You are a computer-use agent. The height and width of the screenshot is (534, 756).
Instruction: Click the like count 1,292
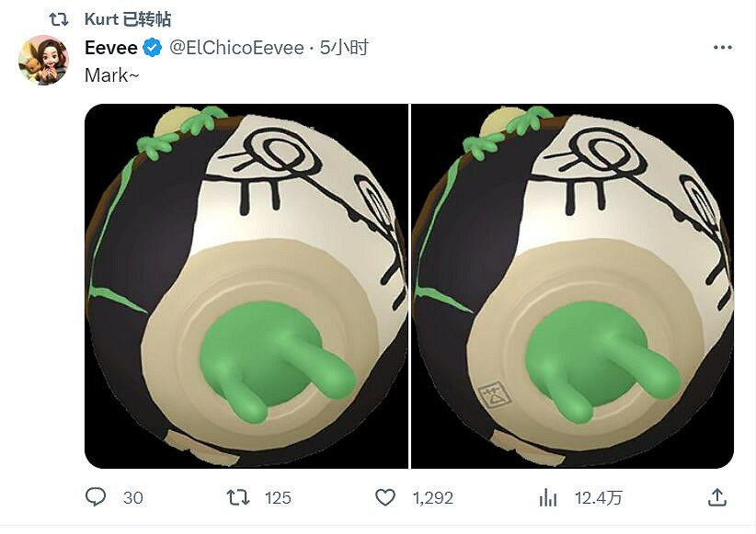433,497
